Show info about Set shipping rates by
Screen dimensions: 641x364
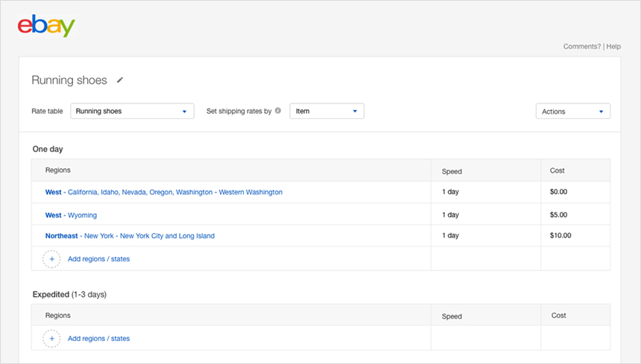point(278,111)
